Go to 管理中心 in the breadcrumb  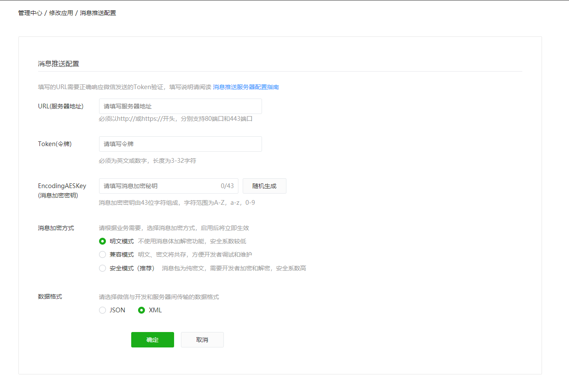(30, 13)
